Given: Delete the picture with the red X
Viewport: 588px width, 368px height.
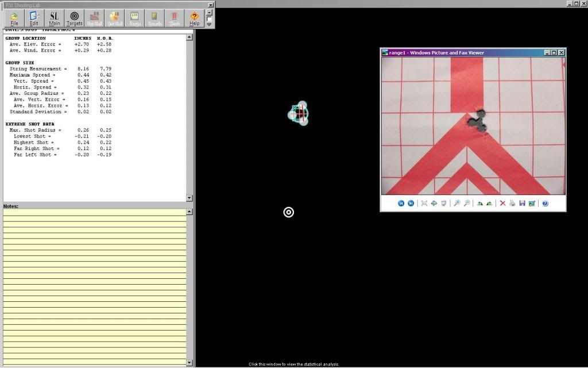Looking at the screenshot, I should (x=502, y=204).
